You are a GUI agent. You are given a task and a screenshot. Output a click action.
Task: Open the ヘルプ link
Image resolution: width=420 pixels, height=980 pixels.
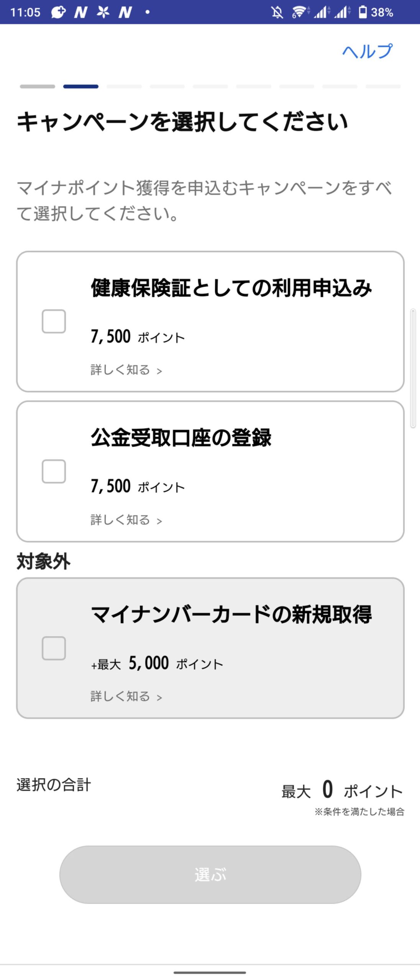[367, 51]
